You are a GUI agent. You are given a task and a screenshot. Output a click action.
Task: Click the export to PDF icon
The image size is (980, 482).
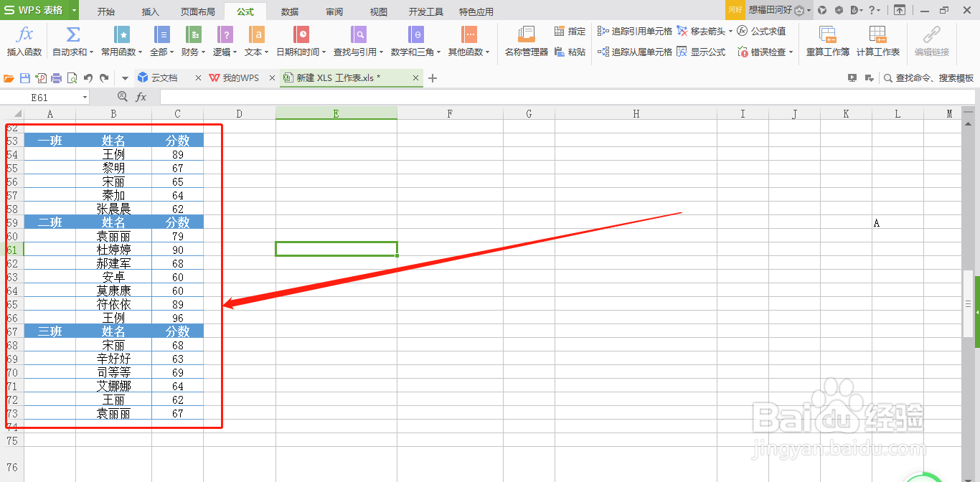coord(41,78)
